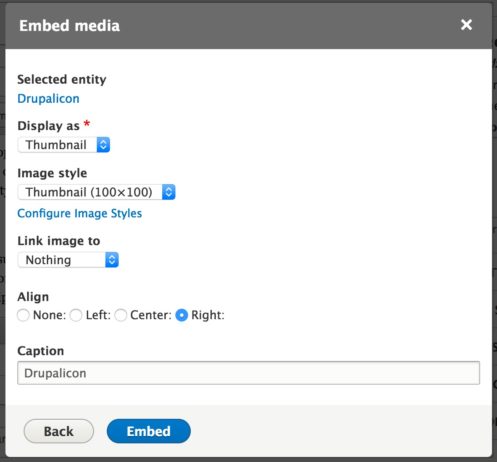
Task: Click the Display as stepper arrows icon
Action: coord(103,145)
